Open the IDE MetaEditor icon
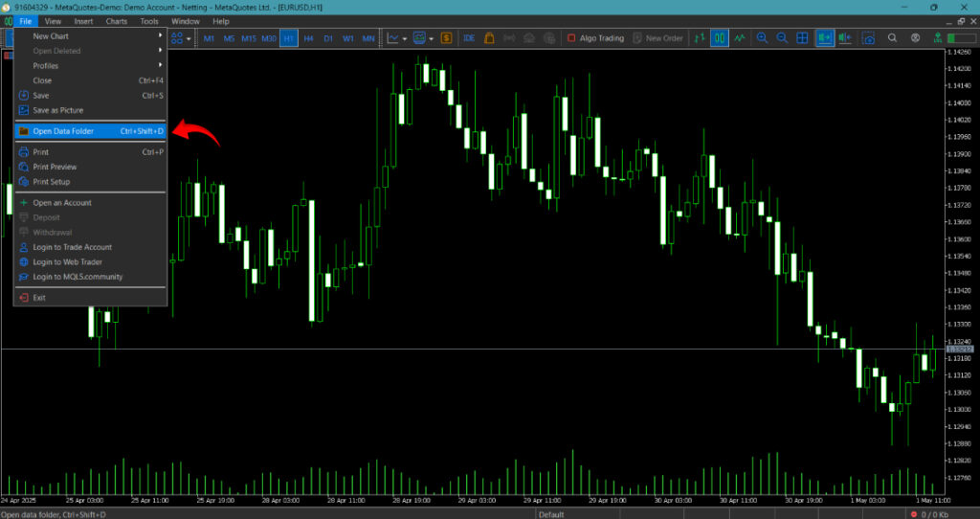This screenshot has height=519, width=980. click(469, 38)
